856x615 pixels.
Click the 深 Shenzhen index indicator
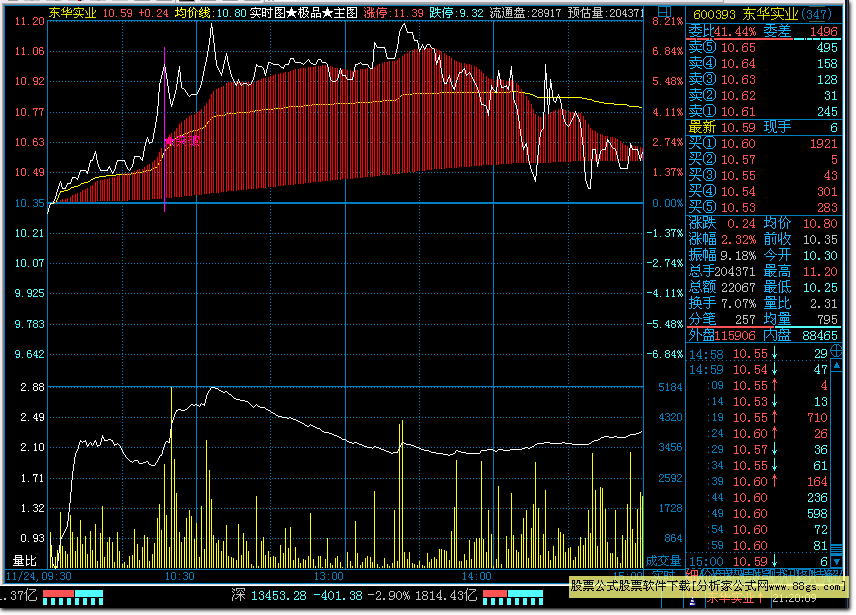click(238, 596)
